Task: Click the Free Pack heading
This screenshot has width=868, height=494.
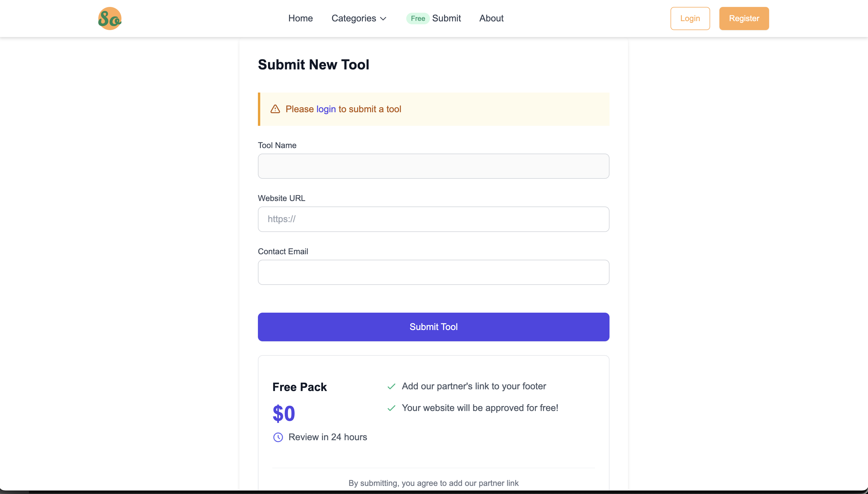Action: pyautogui.click(x=300, y=387)
